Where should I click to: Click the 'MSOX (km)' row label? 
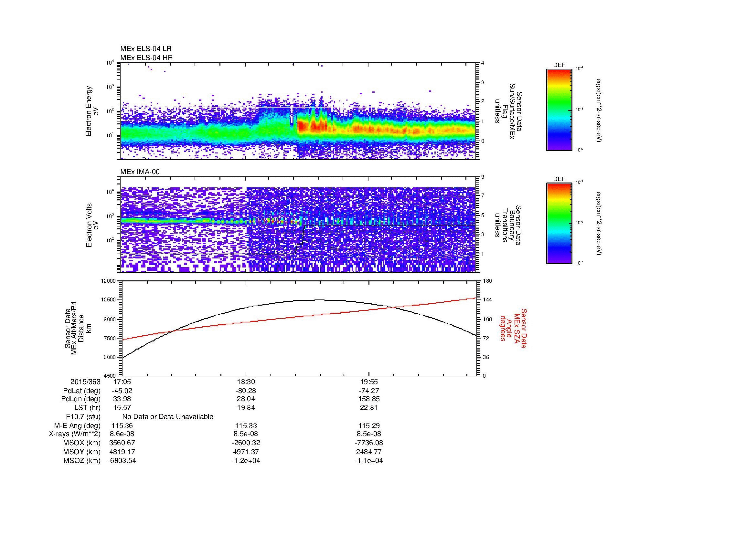pos(82,443)
